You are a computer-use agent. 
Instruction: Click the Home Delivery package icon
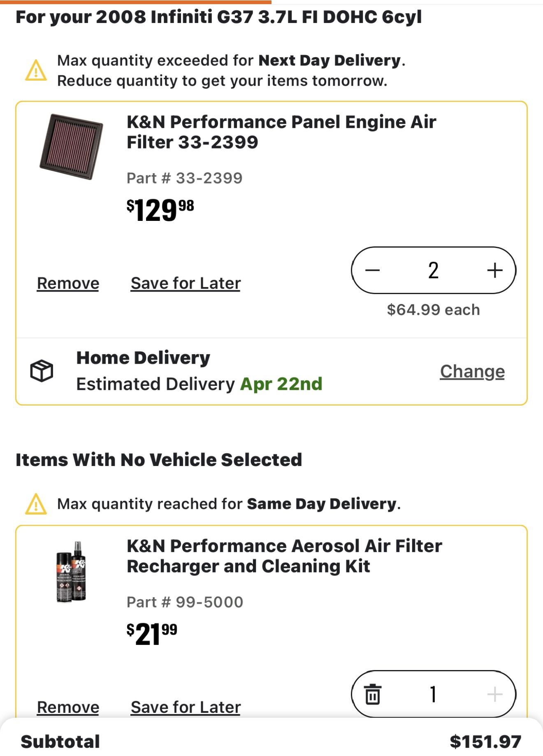pos(42,370)
